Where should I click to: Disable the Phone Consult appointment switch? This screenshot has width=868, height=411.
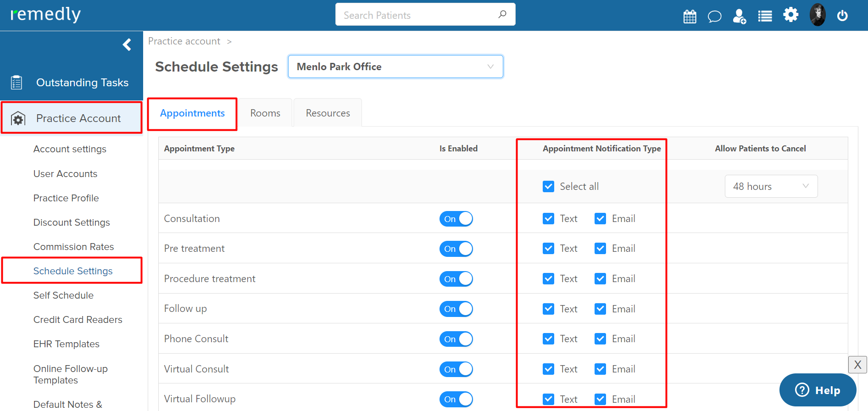456,339
